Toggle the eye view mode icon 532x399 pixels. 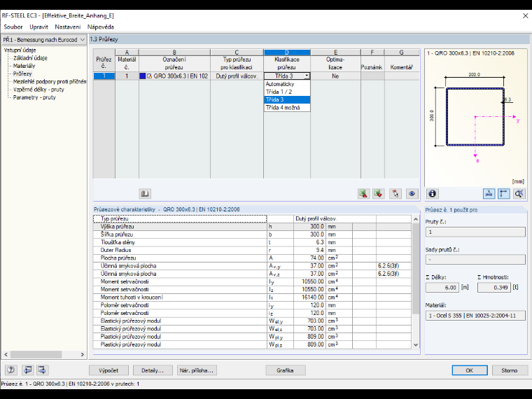click(x=412, y=194)
